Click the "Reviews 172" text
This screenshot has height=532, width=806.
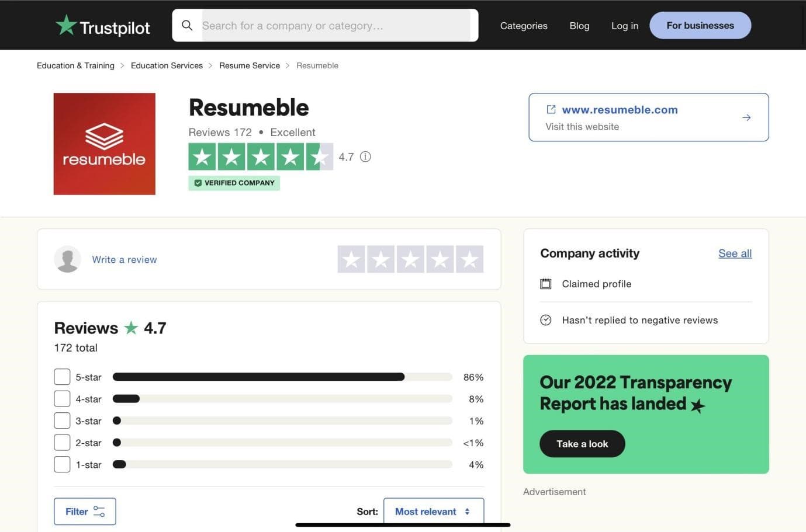[x=220, y=133]
